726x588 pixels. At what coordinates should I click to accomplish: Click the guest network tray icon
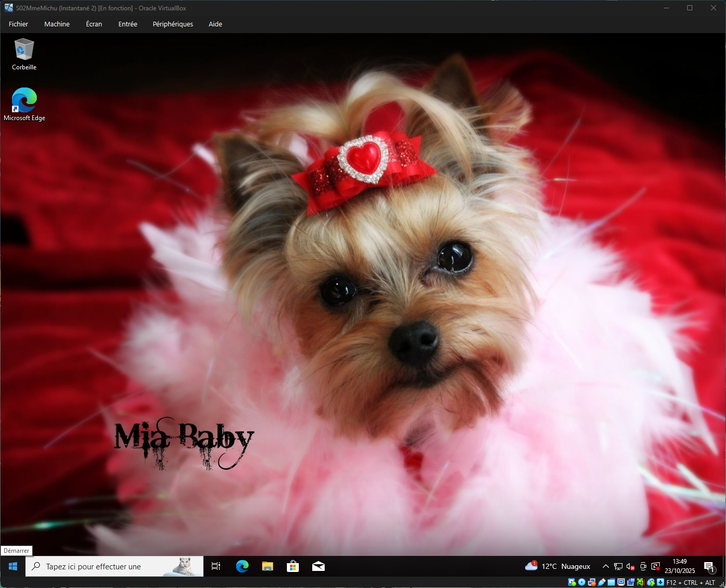coord(618,566)
